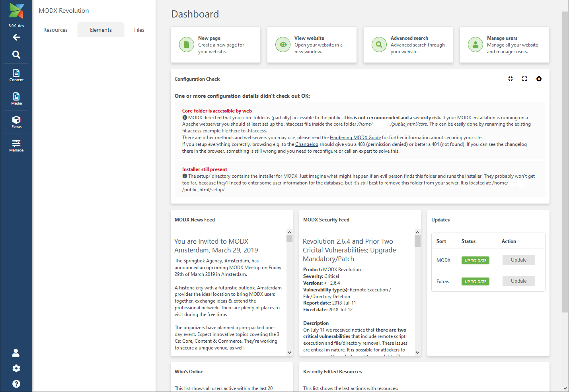Screen dimensions: 569x392
Task: Click the MODX News Feed scroll down arrow
Action: point(289,353)
